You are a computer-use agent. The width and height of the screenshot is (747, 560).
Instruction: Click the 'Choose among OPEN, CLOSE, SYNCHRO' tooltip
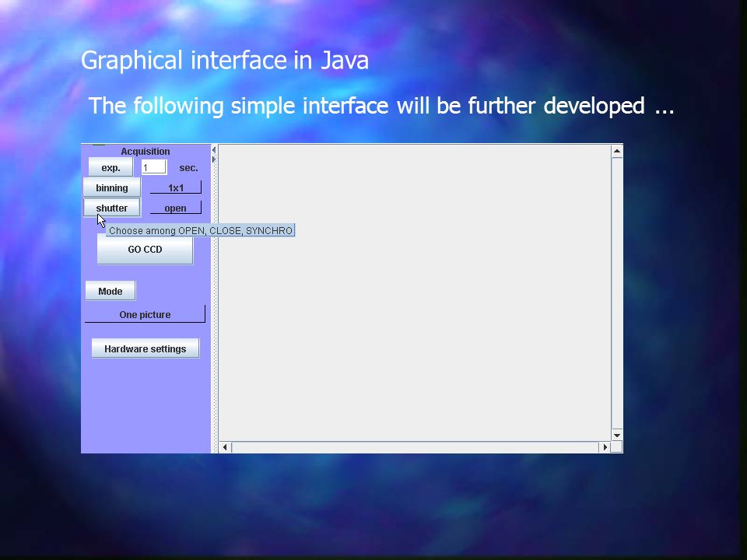point(201,230)
